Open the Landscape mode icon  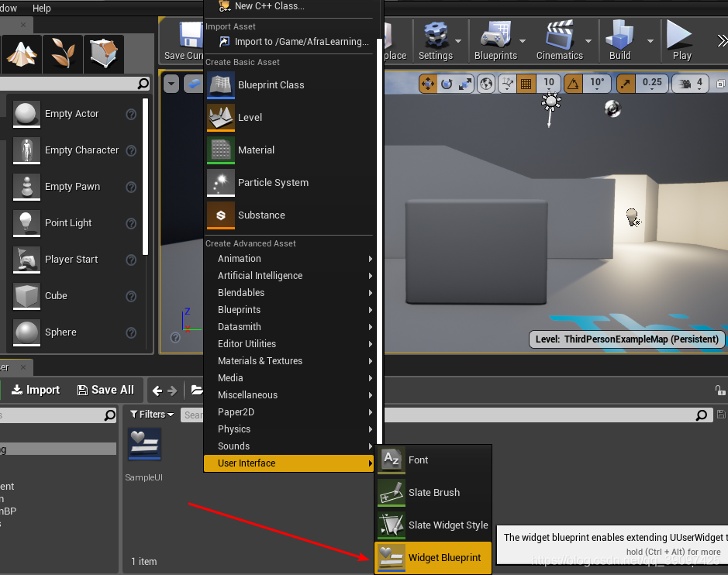point(22,53)
